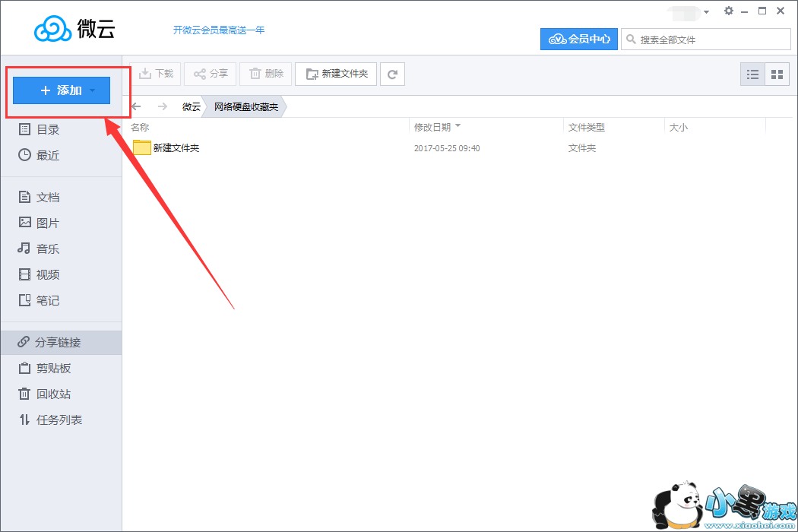
Task: Click the 下载 download toolbar button
Action: 155,74
